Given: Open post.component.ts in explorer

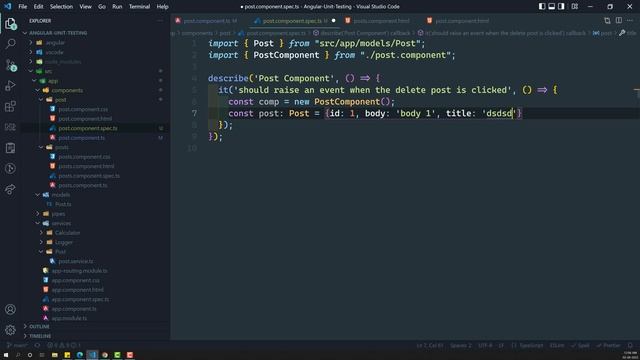Looking at the screenshot, I should pos(82,138).
